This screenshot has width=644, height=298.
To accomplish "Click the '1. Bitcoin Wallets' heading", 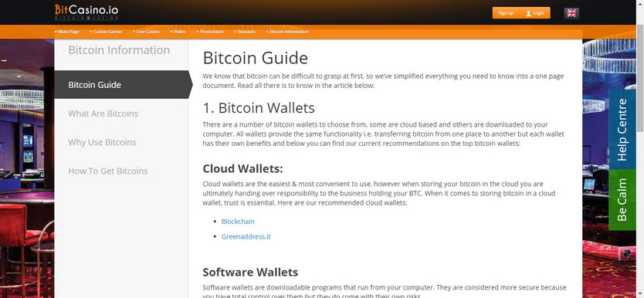I will [x=259, y=108].
